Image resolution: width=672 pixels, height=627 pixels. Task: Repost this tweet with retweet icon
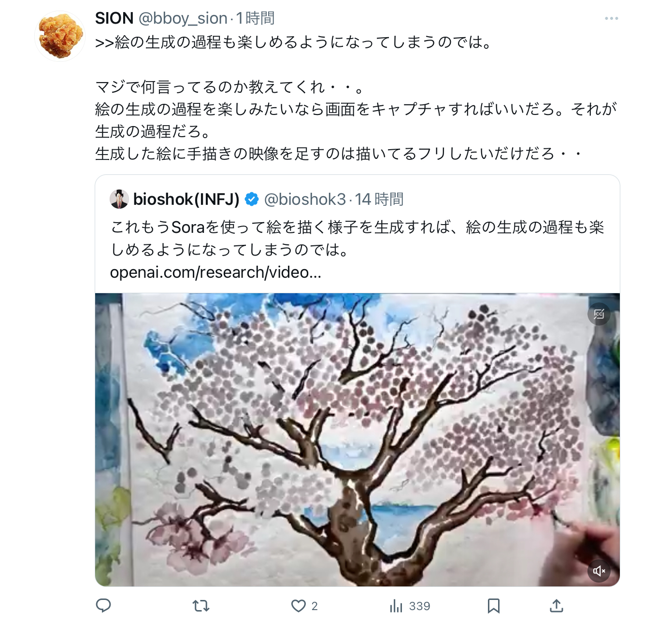[201, 605]
